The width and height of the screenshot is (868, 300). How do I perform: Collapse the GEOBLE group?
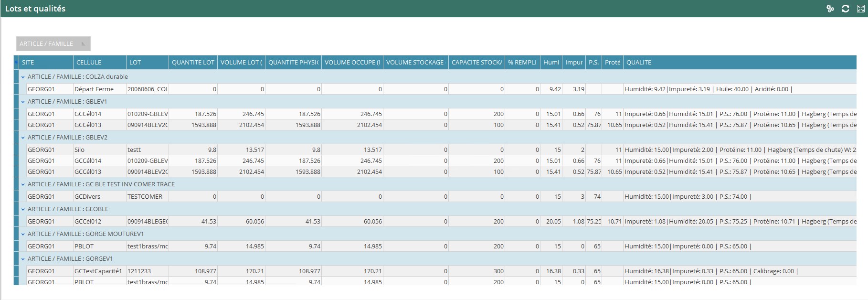pyautogui.click(x=22, y=209)
